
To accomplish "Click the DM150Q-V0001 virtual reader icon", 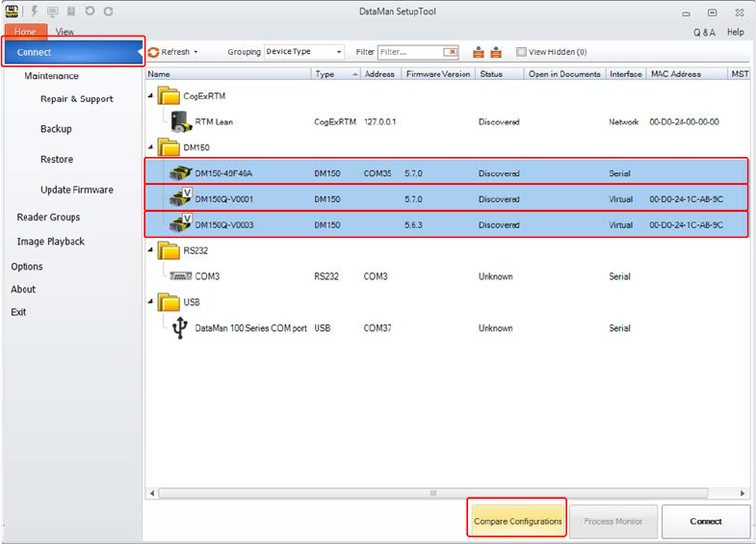I will [x=180, y=199].
